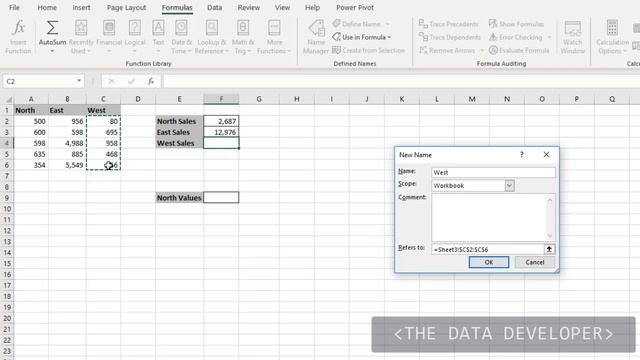Switch to the Page Layout tab
The image size is (640, 360).
(x=127, y=7)
